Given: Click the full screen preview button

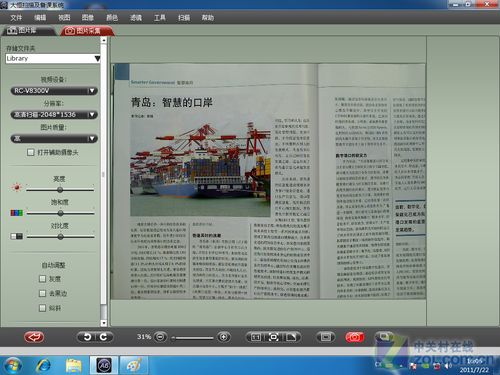Looking at the screenshot, I should click(326, 337).
